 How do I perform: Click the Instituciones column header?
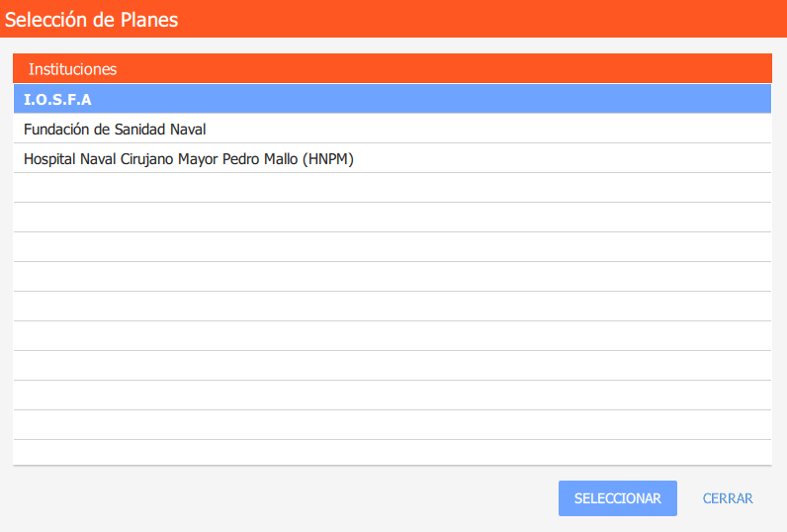tap(72, 69)
